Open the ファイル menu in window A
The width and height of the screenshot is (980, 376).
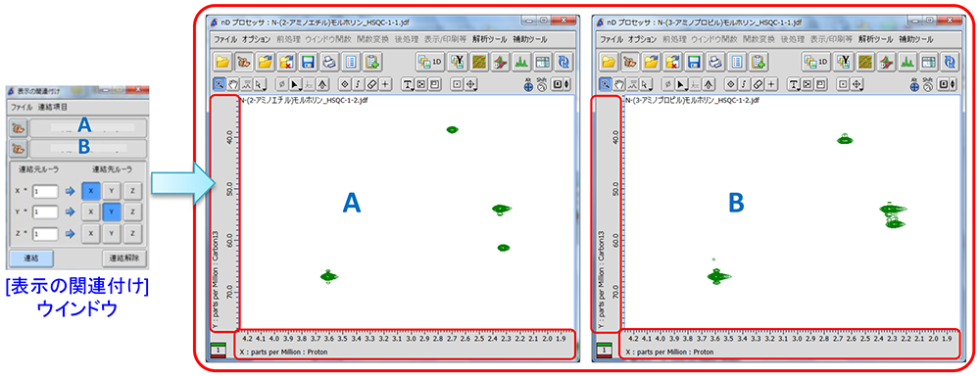click(225, 39)
